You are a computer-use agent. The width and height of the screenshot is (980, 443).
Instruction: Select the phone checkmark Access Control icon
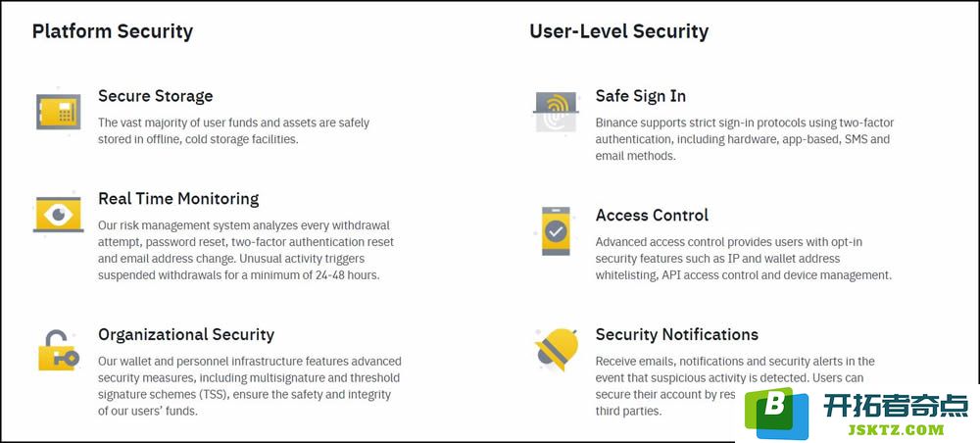coord(555,231)
